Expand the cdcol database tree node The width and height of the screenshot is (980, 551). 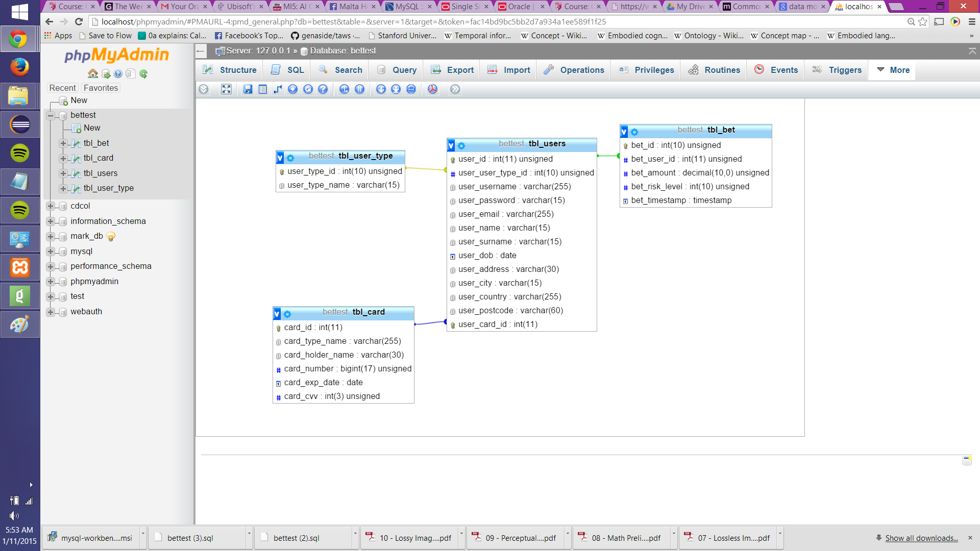pos(50,206)
